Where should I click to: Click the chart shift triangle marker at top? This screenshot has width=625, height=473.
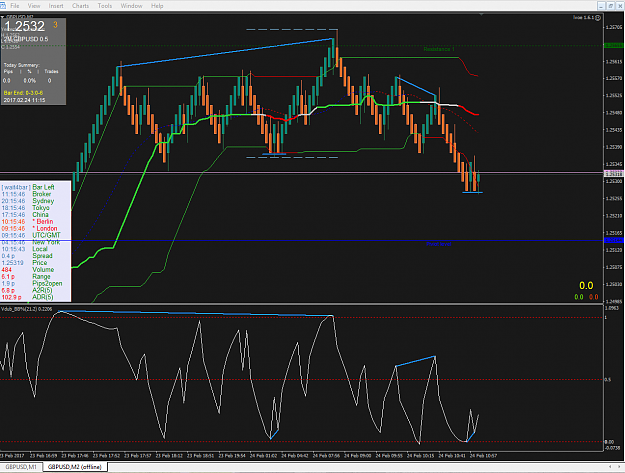click(x=482, y=14)
